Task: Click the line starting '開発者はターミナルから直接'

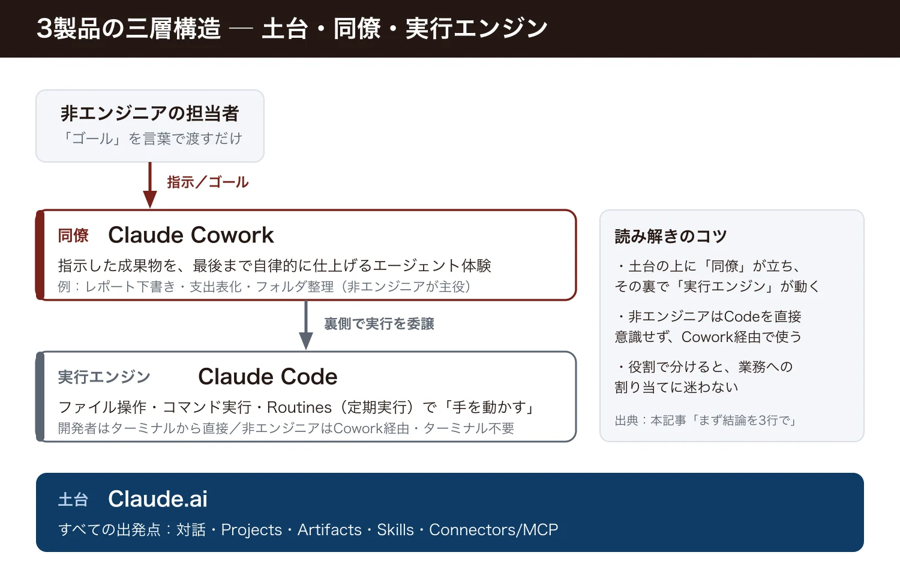Action: [x=286, y=428]
